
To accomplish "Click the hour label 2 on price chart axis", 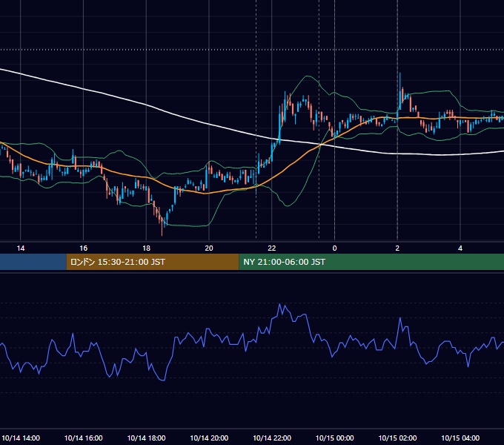I will pyautogui.click(x=397, y=248).
